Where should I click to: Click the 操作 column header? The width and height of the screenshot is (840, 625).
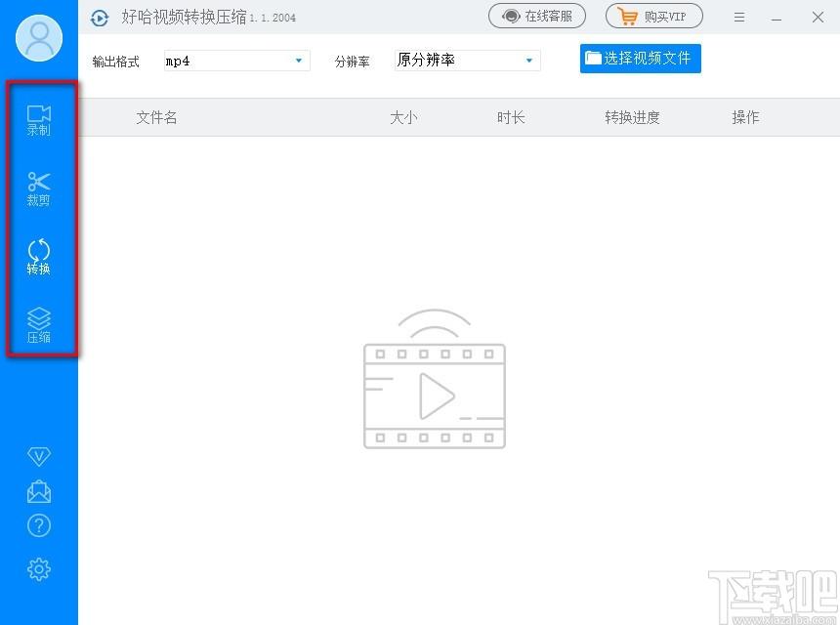click(x=745, y=117)
